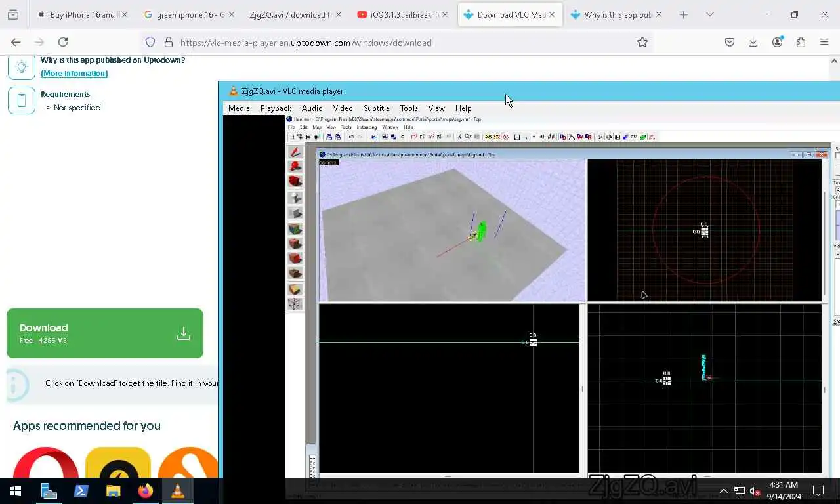Open the Windows notification center
The width and height of the screenshot is (840, 504).
pos(818,491)
